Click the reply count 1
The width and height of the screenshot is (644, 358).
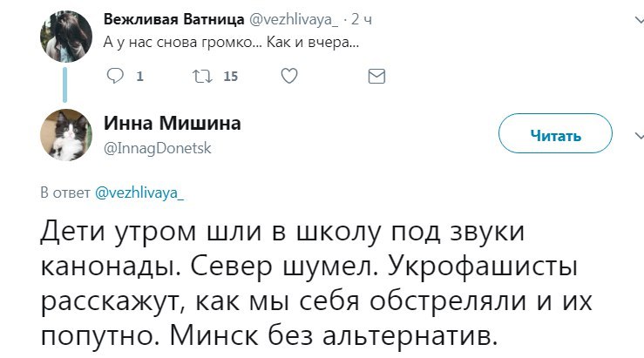(139, 77)
